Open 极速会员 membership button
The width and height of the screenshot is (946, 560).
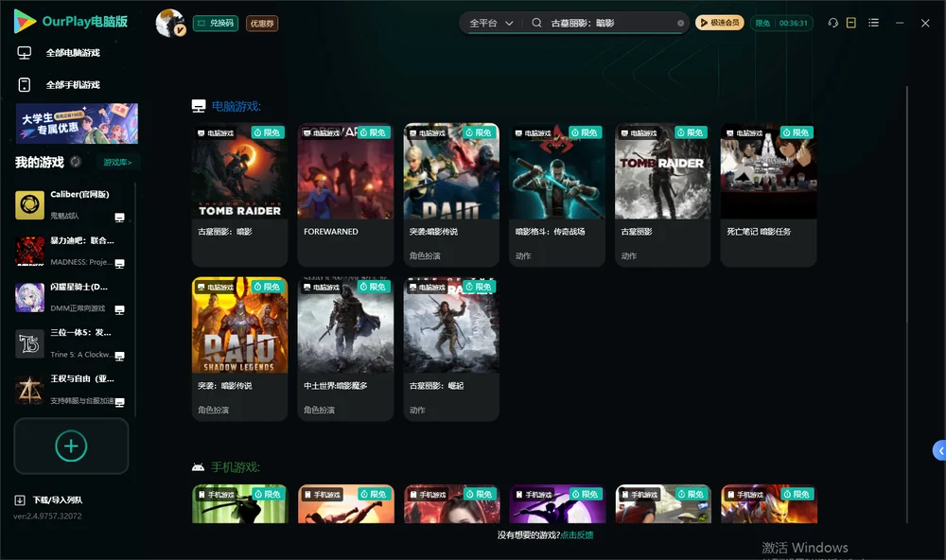click(720, 23)
